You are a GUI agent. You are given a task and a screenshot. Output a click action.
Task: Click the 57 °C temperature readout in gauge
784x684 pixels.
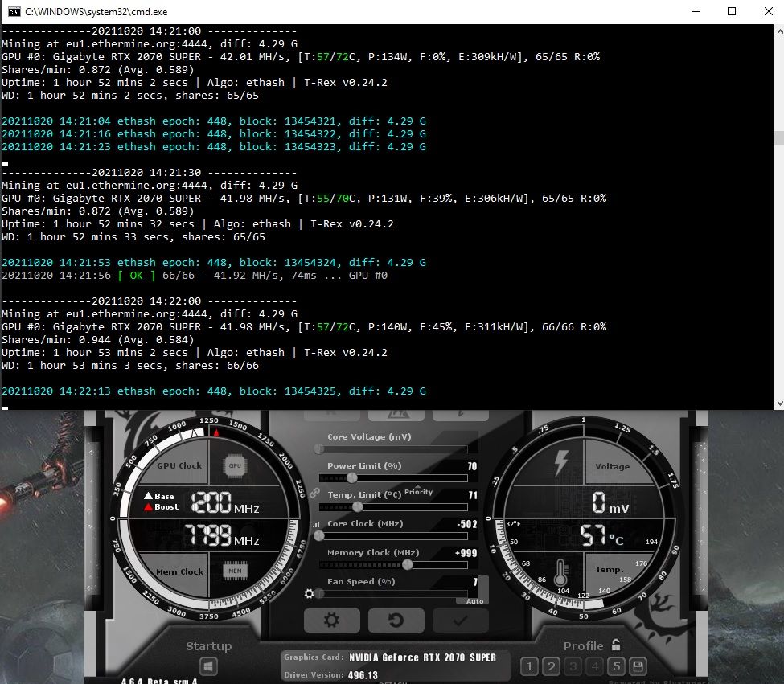pyautogui.click(x=602, y=535)
